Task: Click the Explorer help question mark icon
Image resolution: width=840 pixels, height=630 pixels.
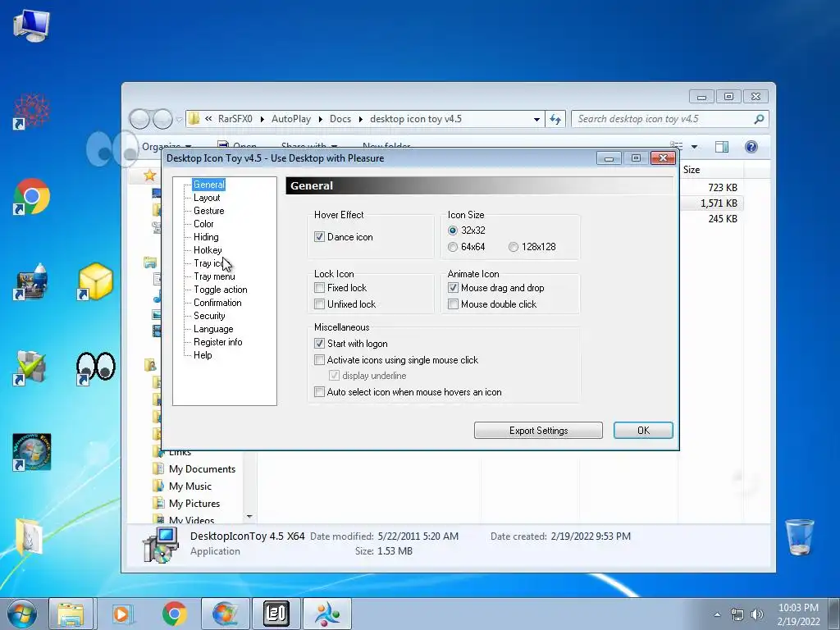Action: click(x=751, y=147)
